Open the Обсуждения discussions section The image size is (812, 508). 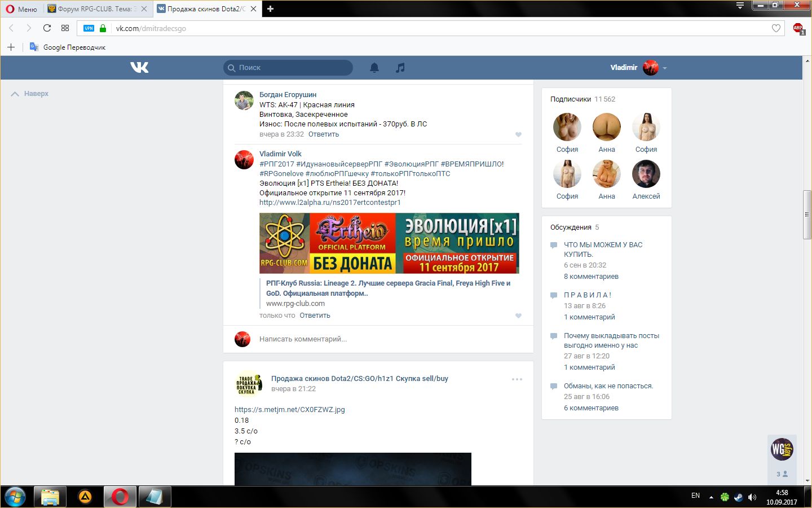point(575,227)
